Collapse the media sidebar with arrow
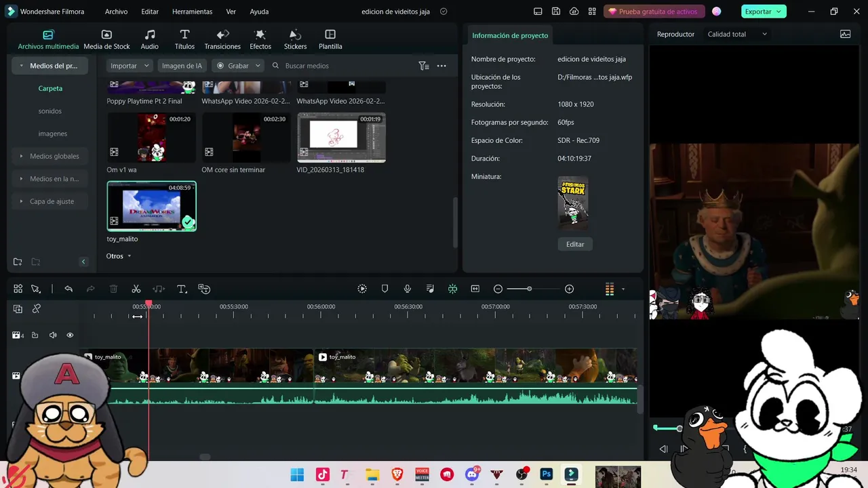This screenshot has height=488, width=868. pos(83,262)
